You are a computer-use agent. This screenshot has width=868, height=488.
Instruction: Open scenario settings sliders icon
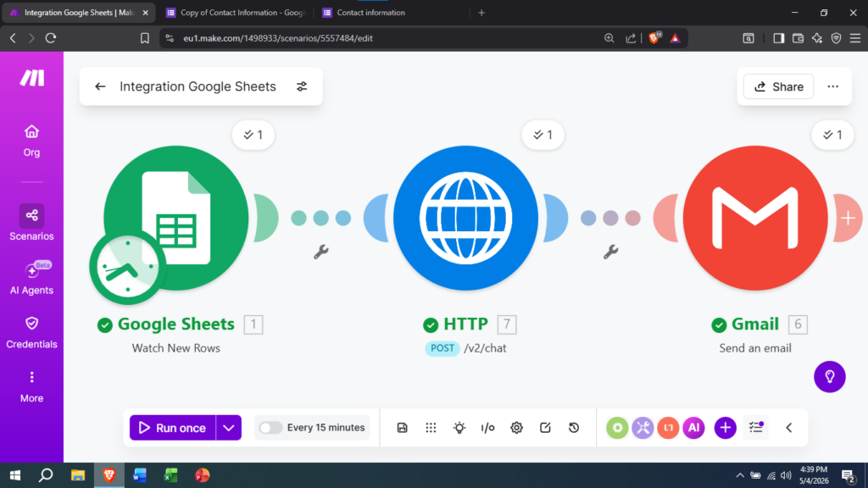pos(302,86)
